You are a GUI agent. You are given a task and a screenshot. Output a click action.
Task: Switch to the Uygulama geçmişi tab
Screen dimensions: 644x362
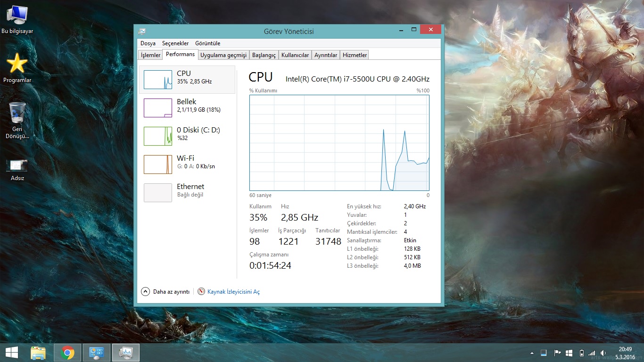click(223, 55)
